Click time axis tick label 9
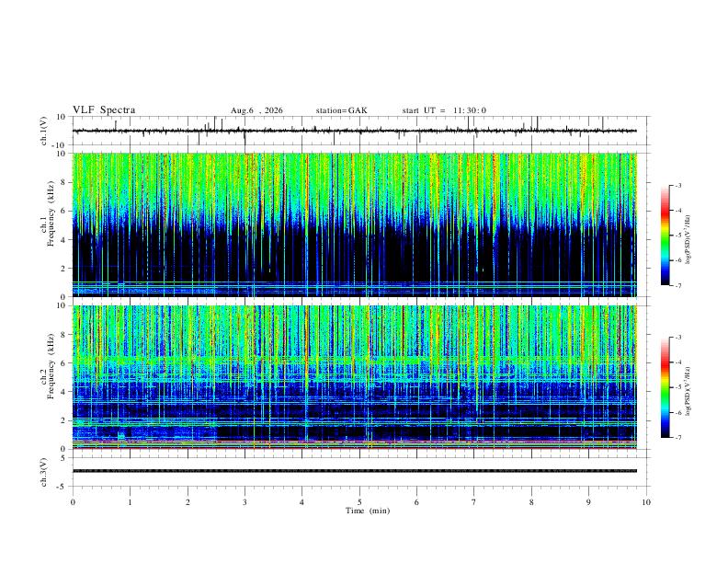This screenshot has width=728, height=563. pyautogui.click(x=588, y=502)
